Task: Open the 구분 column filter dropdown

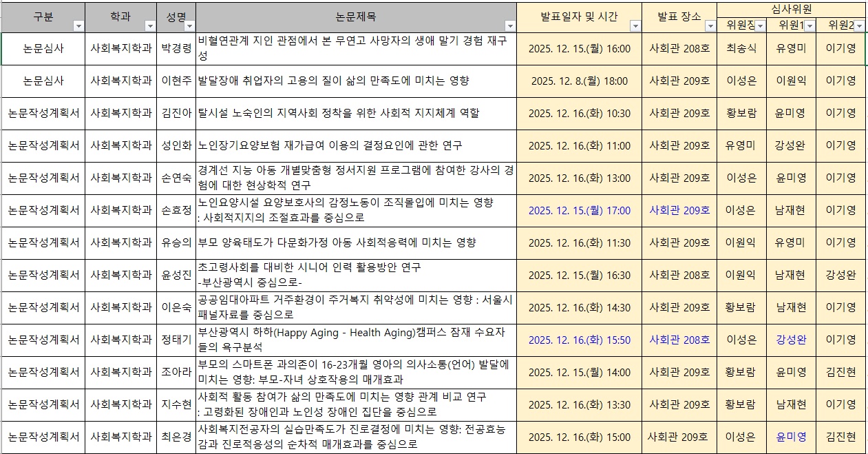Action: 78,25
